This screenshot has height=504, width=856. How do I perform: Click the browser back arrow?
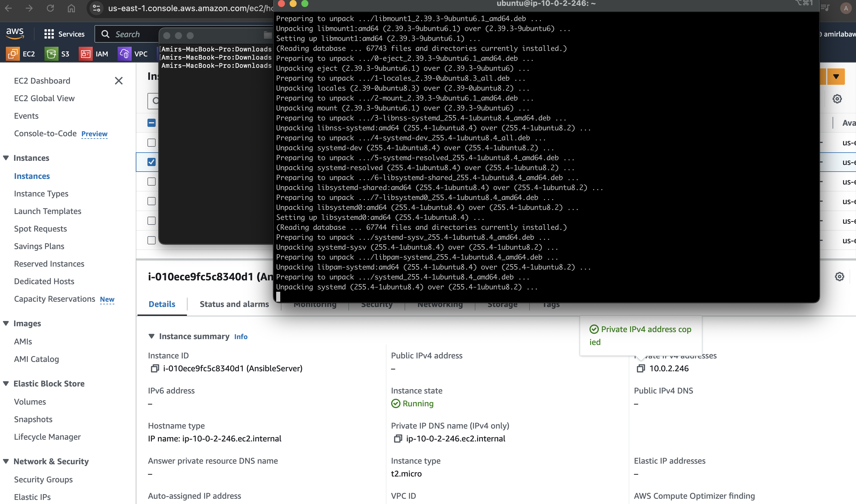[8, 8]
